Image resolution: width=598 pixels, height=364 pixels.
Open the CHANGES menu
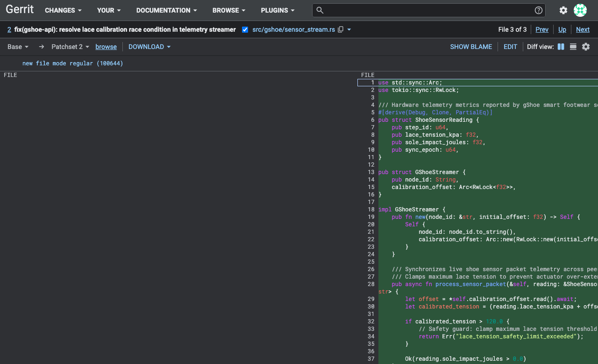point(63,10)
